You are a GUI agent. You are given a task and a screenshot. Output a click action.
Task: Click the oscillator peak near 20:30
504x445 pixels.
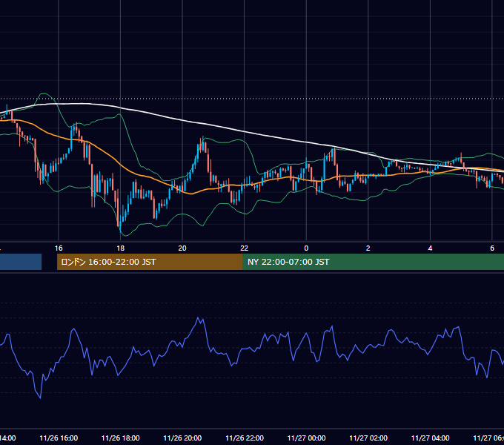click(198, 318)
